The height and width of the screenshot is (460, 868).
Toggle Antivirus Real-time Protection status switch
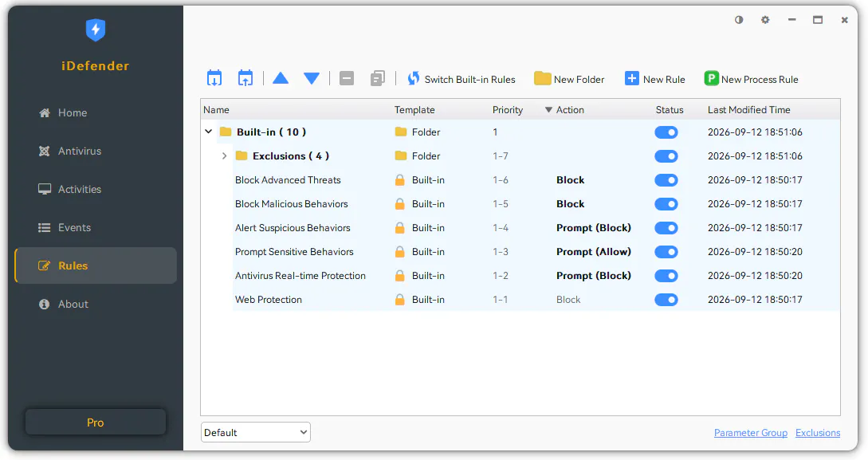click(666, 276)
